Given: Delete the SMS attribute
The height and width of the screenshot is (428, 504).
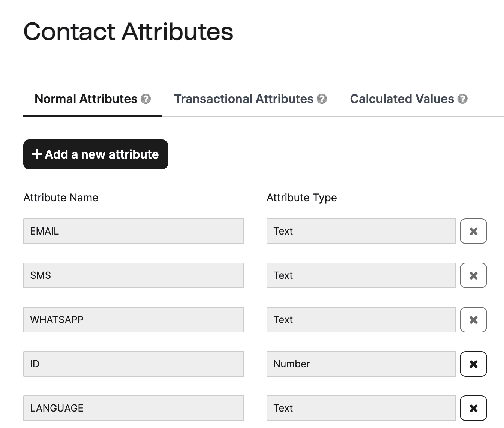Looking at the screenshot, I should pos(473,275).
